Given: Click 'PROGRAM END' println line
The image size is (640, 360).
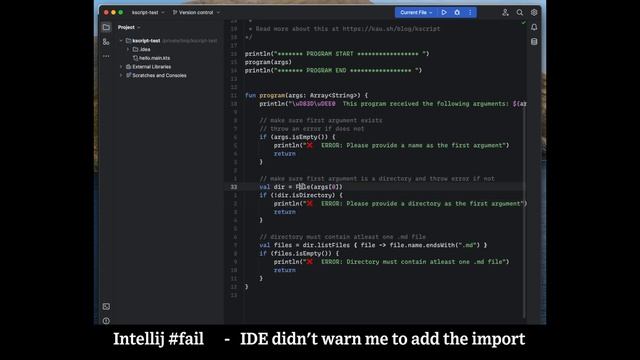Looking at the screenshot, I should pyautogui.click(x=333, y=71).
